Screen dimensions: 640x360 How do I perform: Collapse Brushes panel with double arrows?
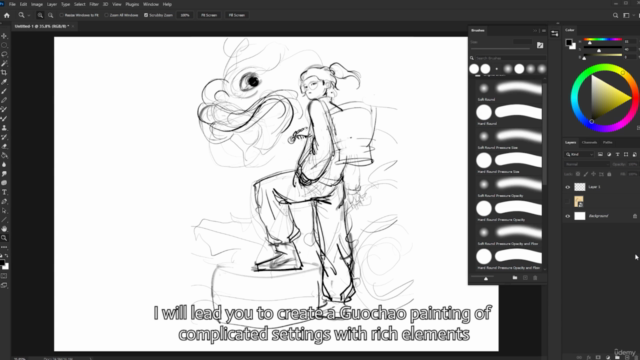point(535,31)
